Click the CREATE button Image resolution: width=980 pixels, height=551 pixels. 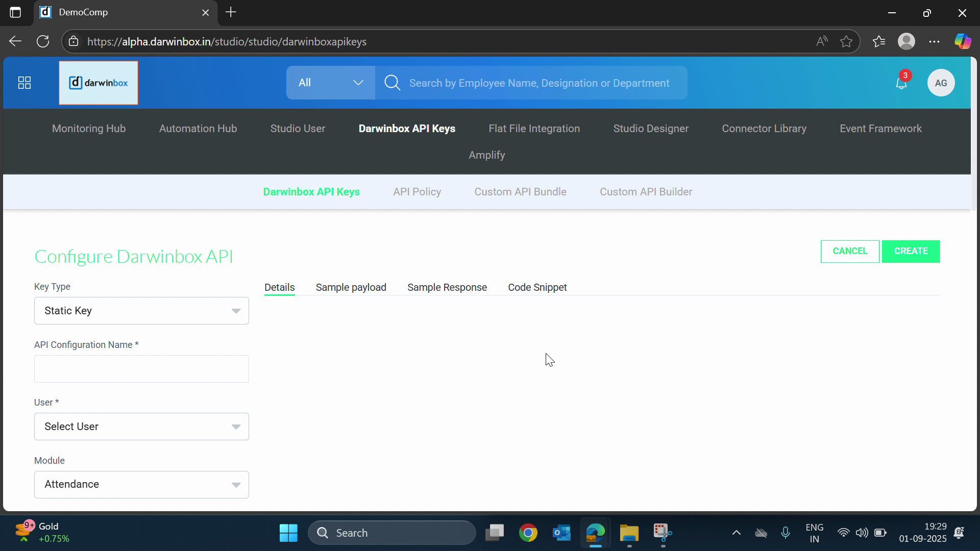[911, 251]
